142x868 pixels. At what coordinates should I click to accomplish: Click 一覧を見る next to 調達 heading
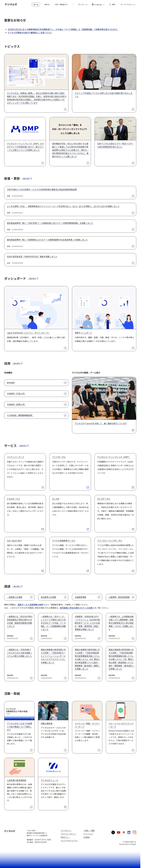pos(18,586)
